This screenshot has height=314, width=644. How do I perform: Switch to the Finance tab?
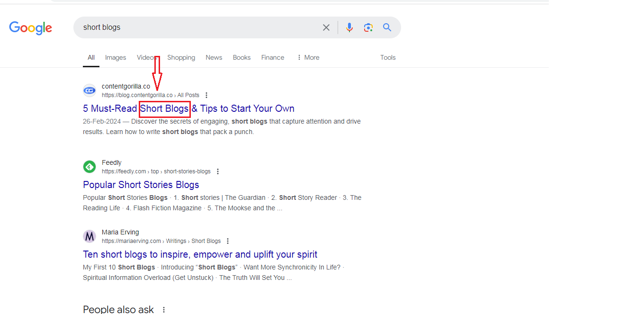[273, 57]
